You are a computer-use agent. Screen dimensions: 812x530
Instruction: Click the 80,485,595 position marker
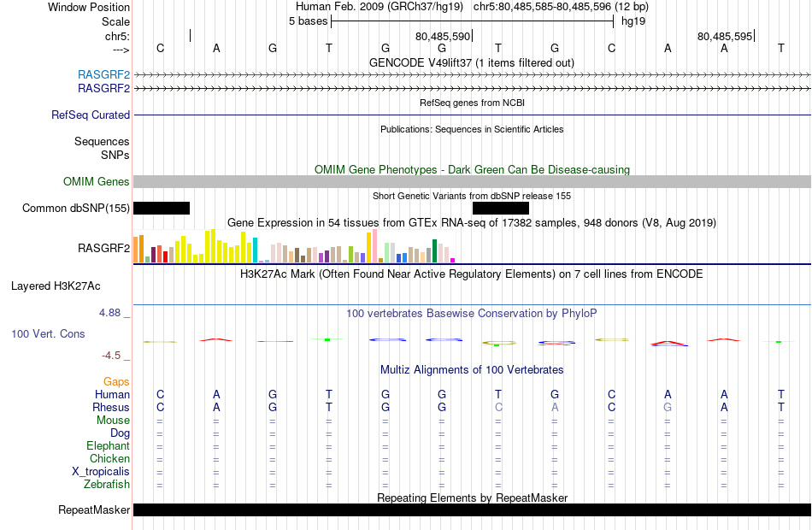725,36
